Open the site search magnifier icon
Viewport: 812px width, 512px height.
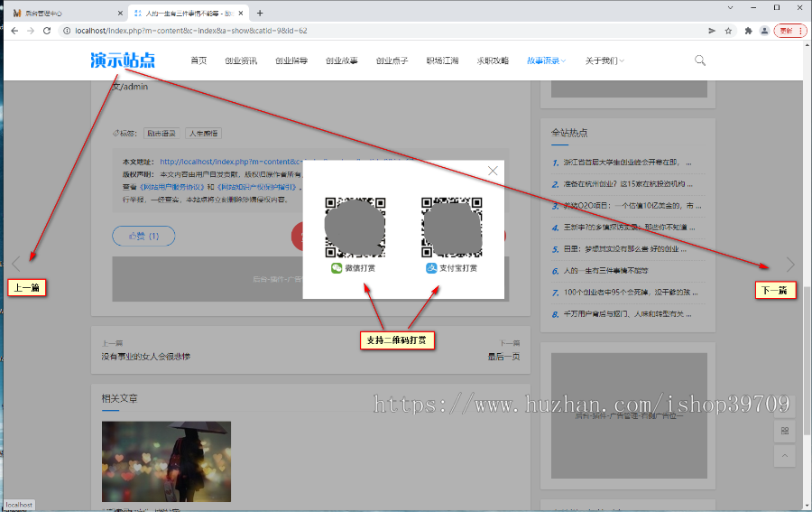[700, 61]
